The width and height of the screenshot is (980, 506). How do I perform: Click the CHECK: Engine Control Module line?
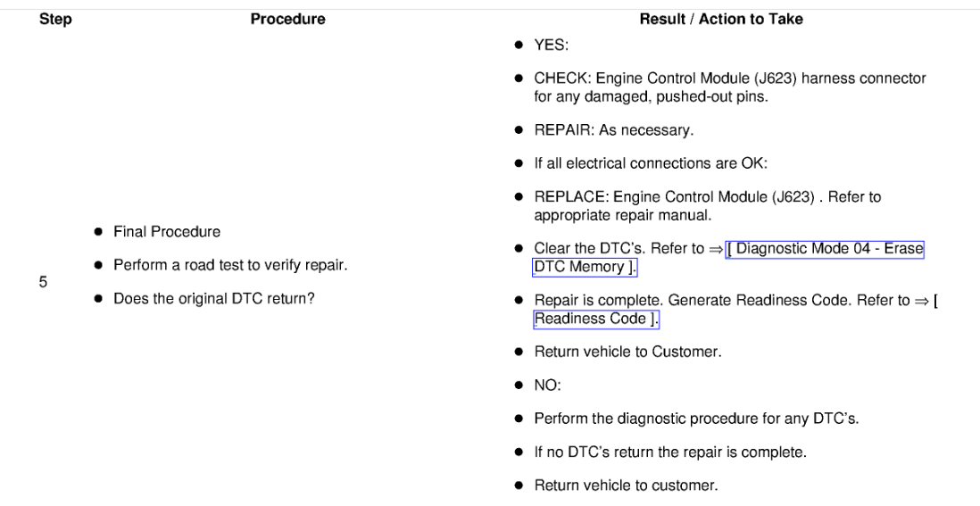point(729,79)
